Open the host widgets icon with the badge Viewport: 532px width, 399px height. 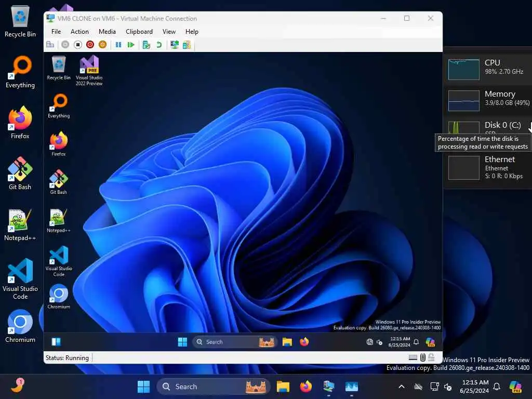17,386
